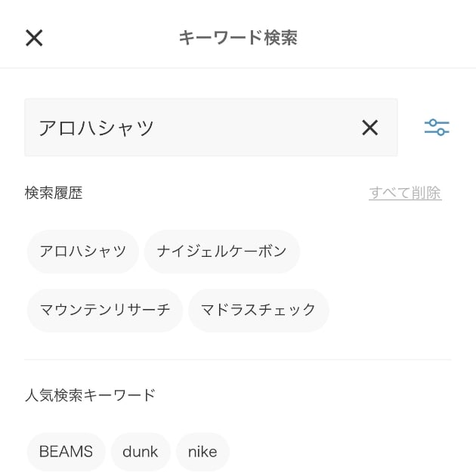Click すべて削除 to delete history
The height and width of the screenshot is (476, 476).
(405, 193)
